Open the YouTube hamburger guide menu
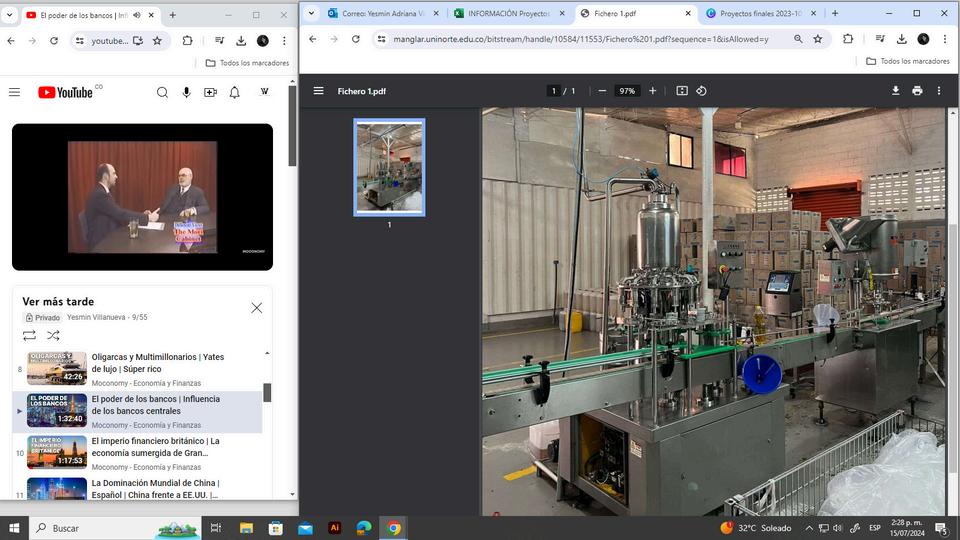This screenshot has height=540, width=960. pos(15,92)
